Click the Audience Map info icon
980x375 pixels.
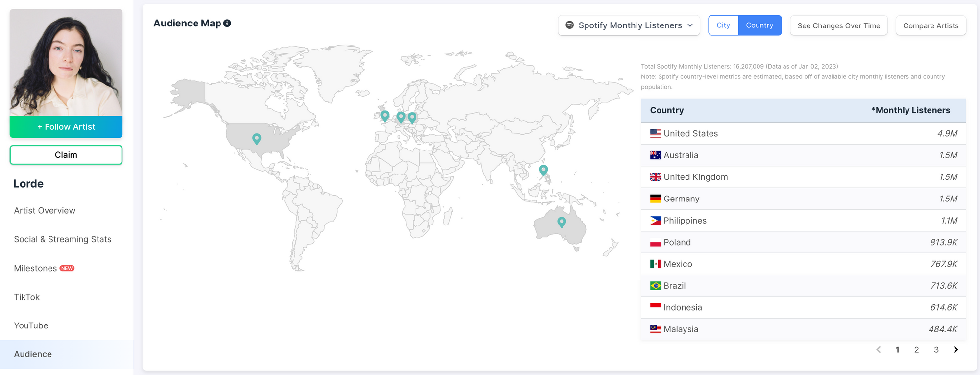point(227,23)
